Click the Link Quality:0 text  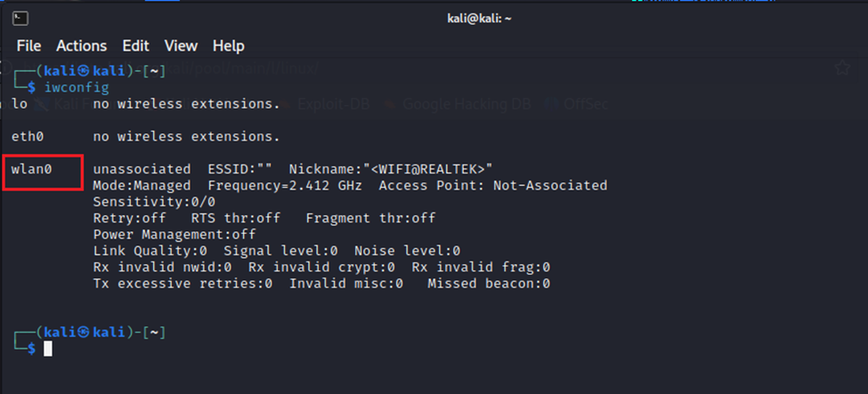[150, 251]
